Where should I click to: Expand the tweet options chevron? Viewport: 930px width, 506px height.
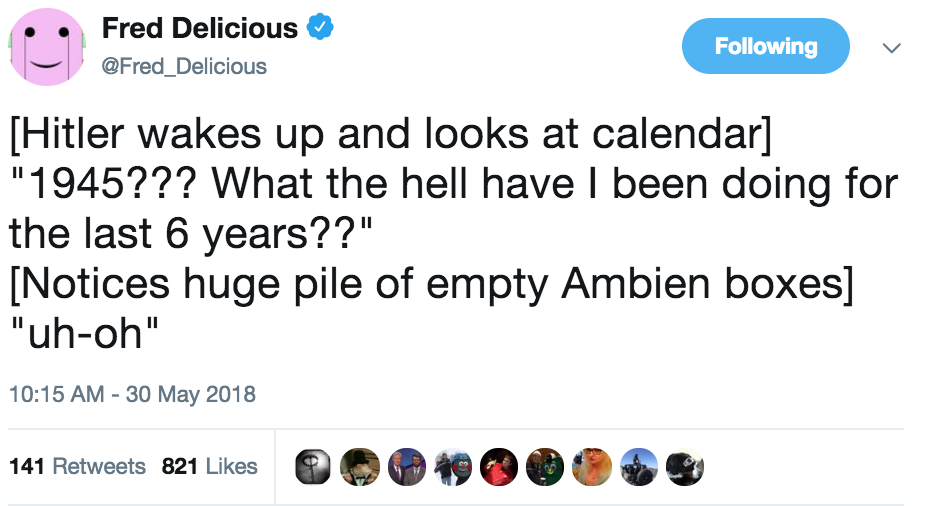pyautogui.click(x=891, y=47)
